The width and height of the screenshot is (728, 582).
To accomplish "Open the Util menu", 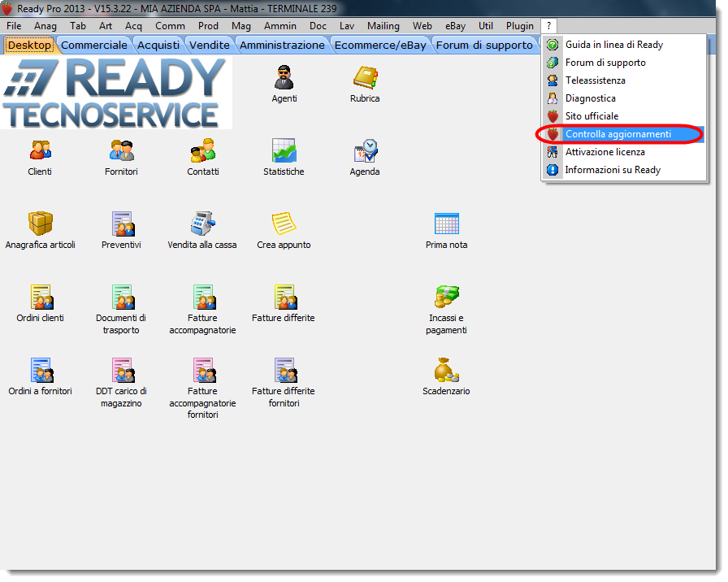I will 486,26.
